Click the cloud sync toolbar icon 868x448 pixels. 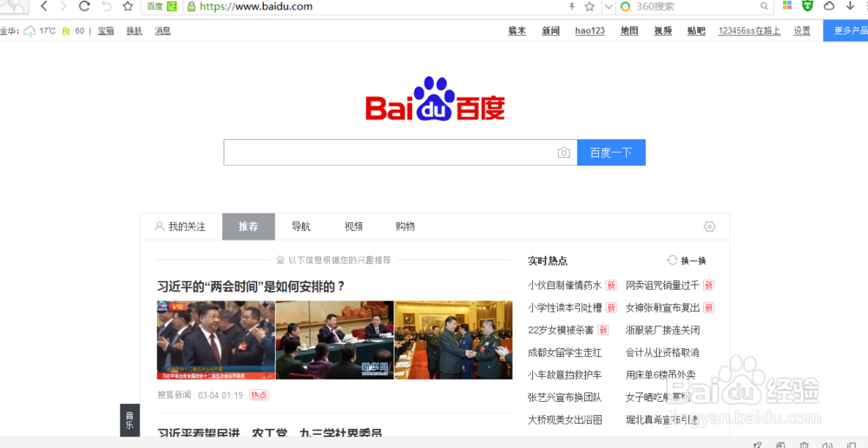(829, 6)
